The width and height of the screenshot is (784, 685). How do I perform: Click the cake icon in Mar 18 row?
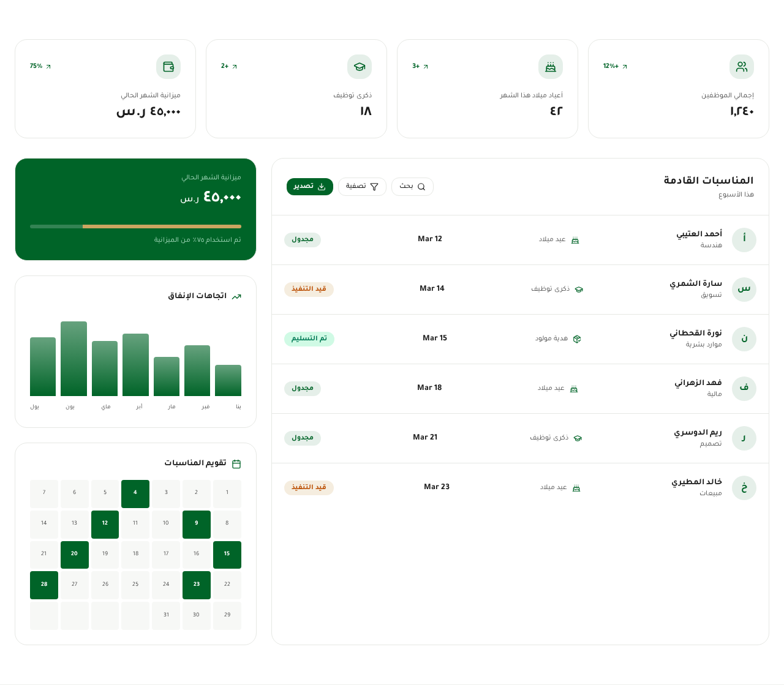(x=574, y=389)
